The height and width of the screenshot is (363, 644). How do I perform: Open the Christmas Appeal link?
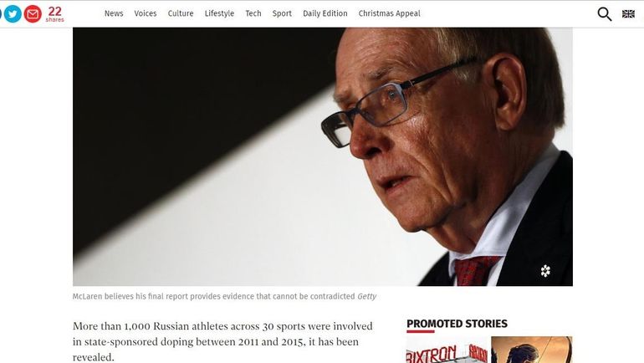[390, 13]
